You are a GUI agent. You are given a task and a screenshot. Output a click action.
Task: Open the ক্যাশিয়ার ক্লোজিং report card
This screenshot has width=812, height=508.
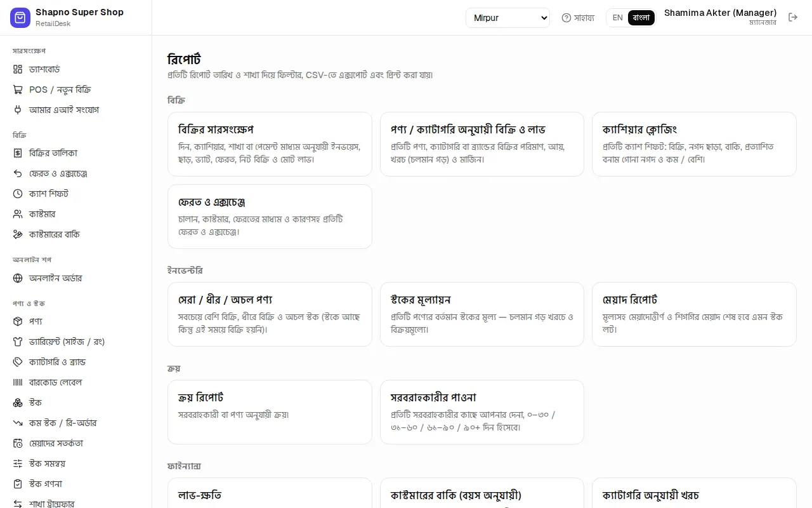694,144
